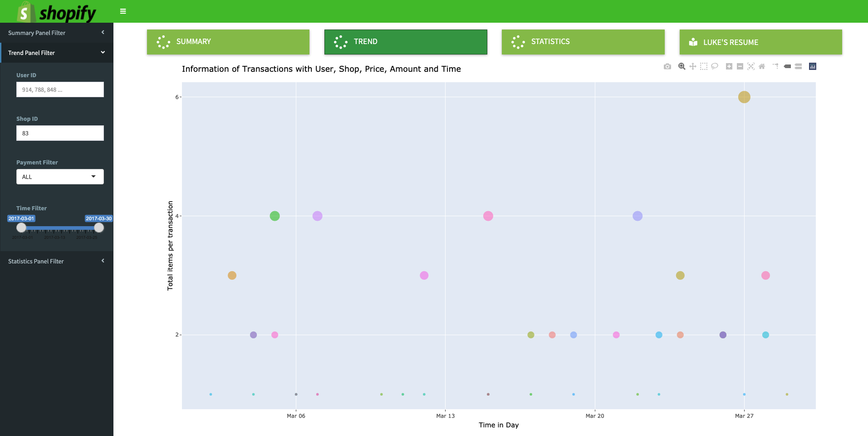
Task: Show closest data on hover
Action: point(787,66)
